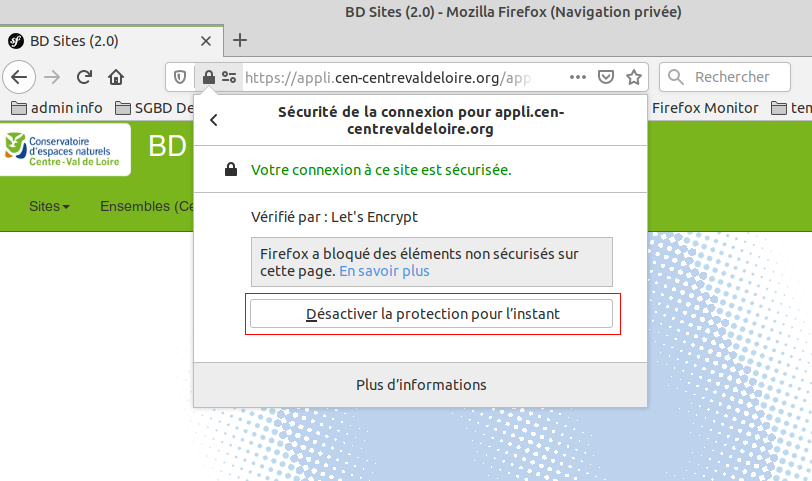Viewport: 812px width, 481px height.
Task: Open the tracking protection shield
Action: click(x=180, y=77)
